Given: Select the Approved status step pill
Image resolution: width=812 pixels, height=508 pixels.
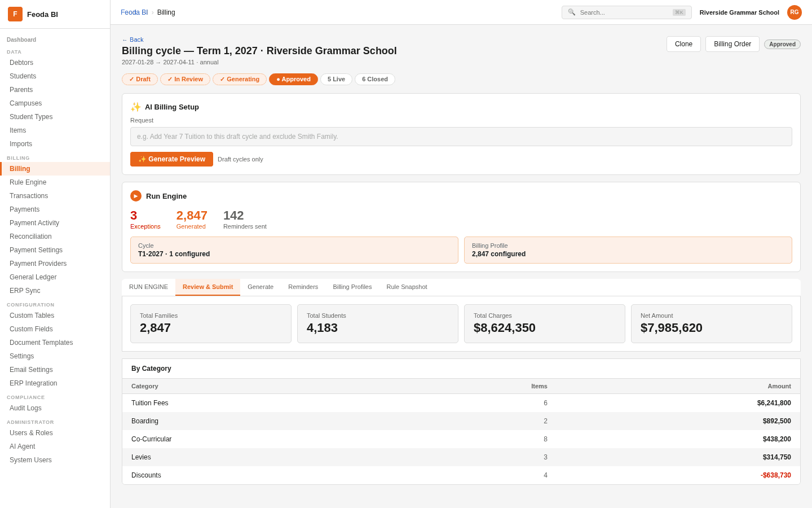Looking at the screenshot, I should coord(293,80).
